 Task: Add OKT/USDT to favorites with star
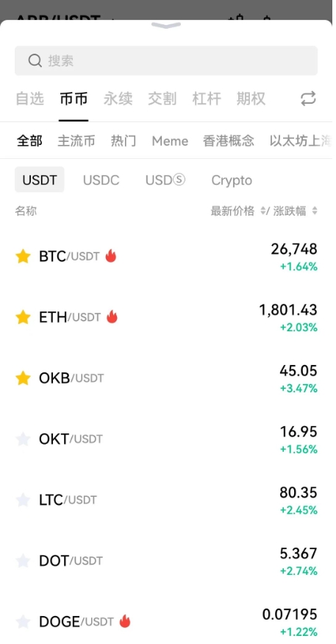coord(23,439)
